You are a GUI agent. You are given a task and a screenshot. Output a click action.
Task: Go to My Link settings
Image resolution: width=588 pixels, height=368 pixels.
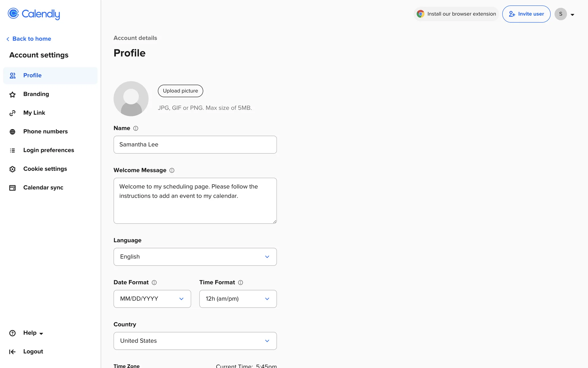coord(34,113)
